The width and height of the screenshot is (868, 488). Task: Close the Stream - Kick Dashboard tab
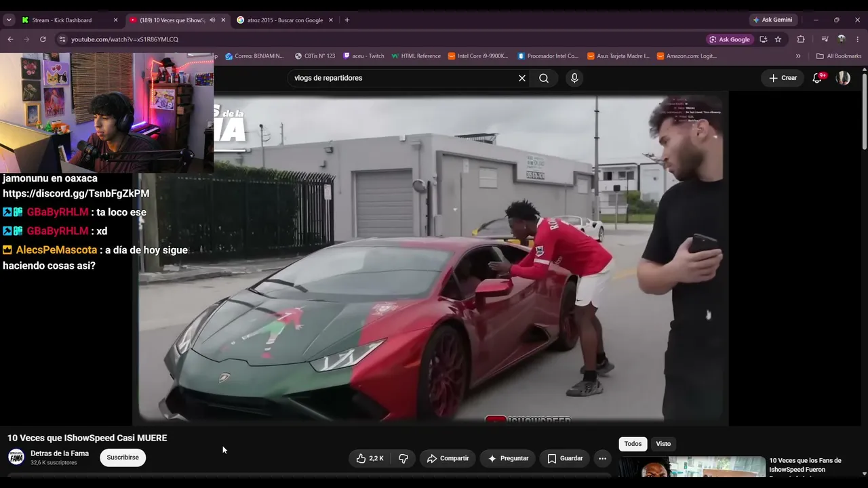(115, 20)
